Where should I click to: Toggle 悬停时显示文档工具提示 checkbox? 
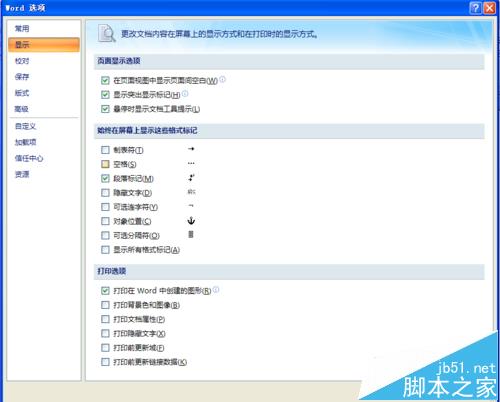(x=105, y=109)
